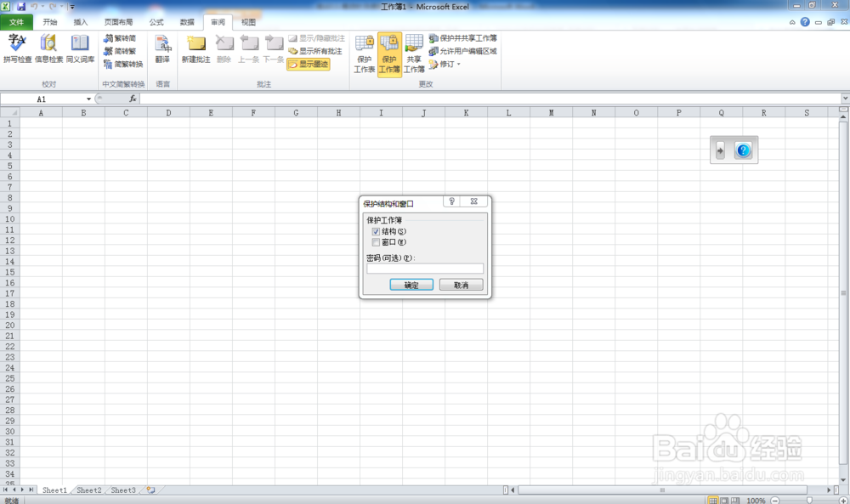Open the Translate tool (翻译)

pos(162,48)
